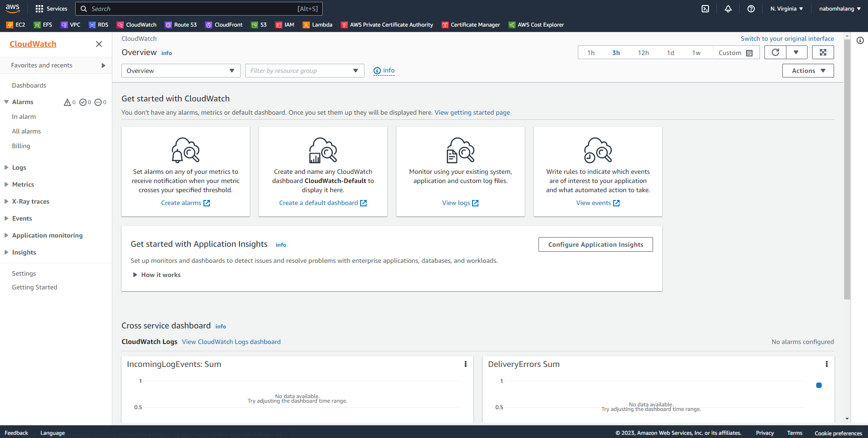Select the 12h time range

coord(643,53)
